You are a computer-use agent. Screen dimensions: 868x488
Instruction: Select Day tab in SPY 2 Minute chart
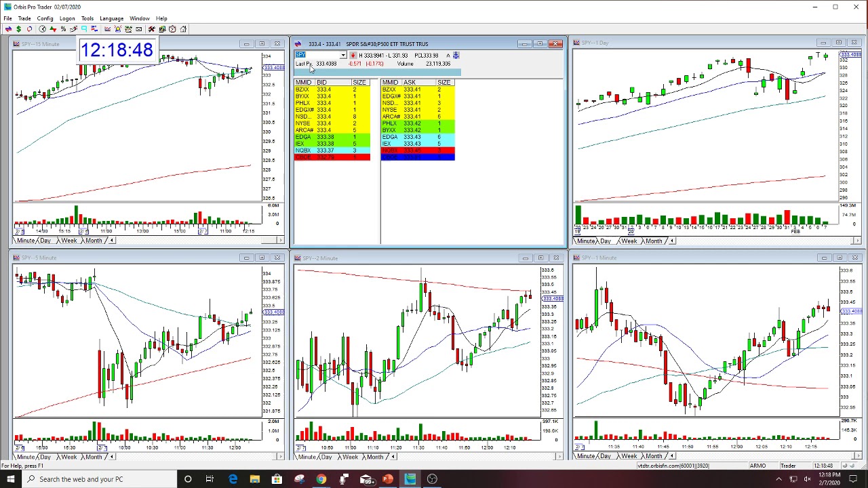tap(327, 456)
